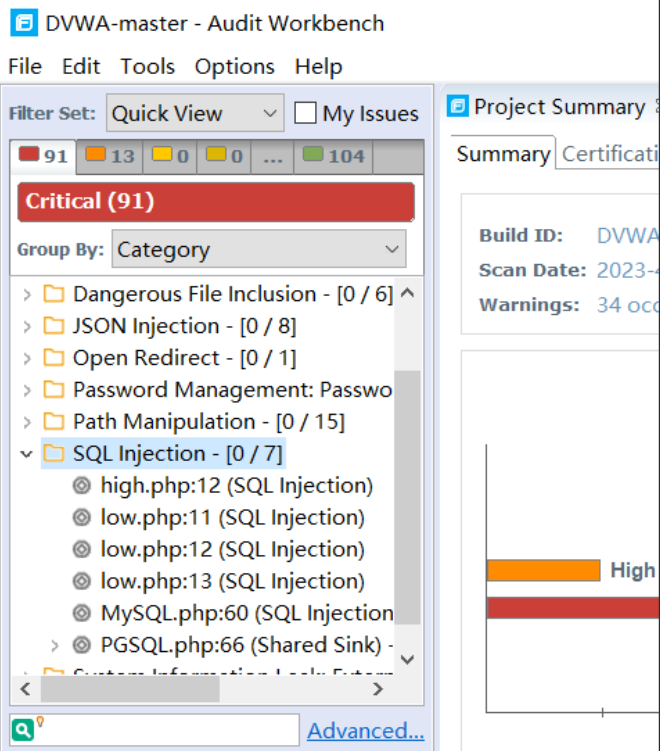Click the horizontal scroll right arrow
The height and width of the screenshot is (751, 660).
point(378,689)
